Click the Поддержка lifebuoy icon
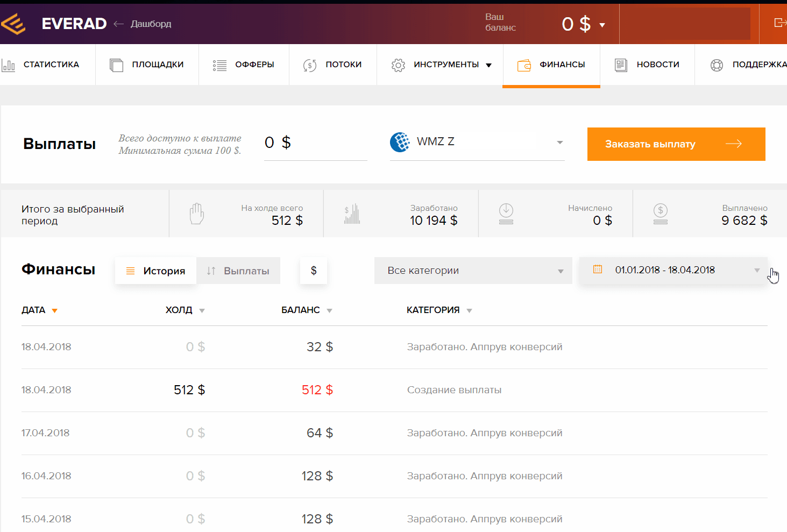This screenshot has height=532, width=787. 717,65
